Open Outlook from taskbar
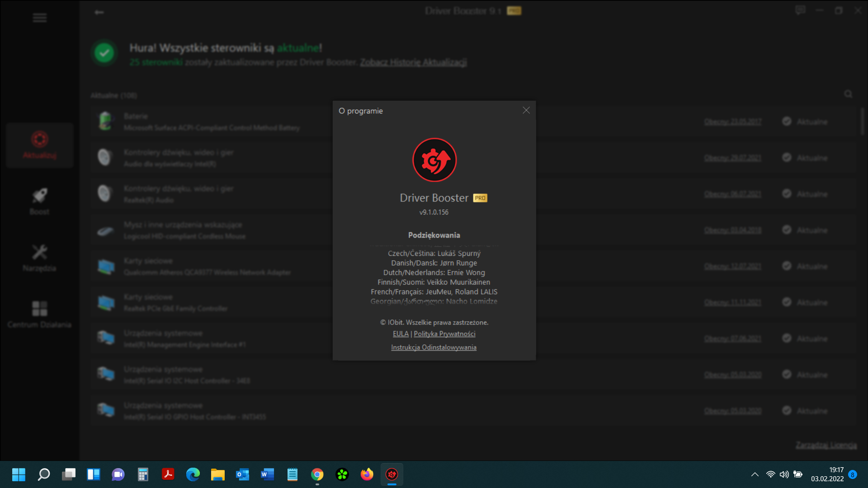Screen dimensions: 868x488 coord(243,474)
